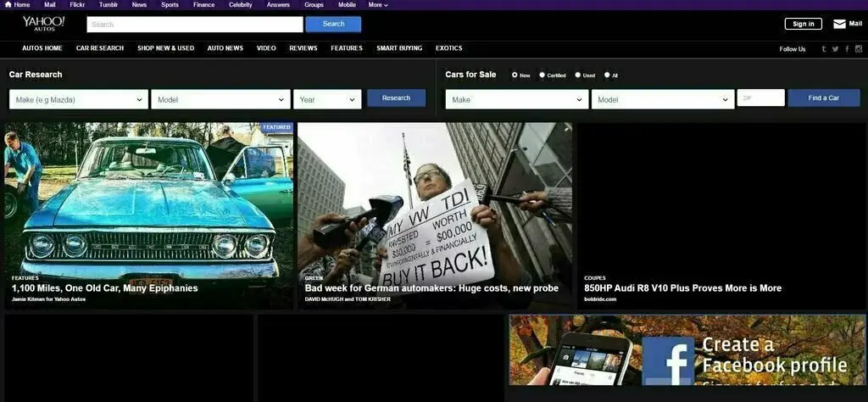Open Finance link in top bar

point(203,4)
